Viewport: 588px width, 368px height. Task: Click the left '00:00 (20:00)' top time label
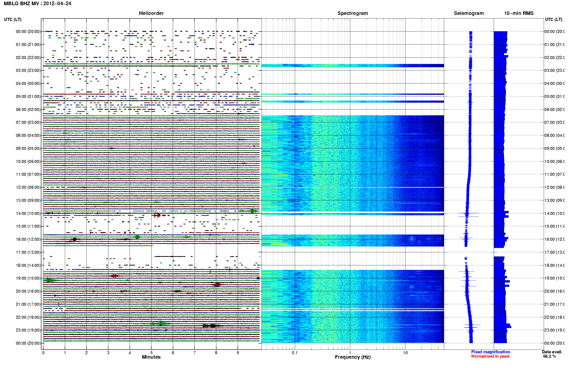[x=28, y=31]
